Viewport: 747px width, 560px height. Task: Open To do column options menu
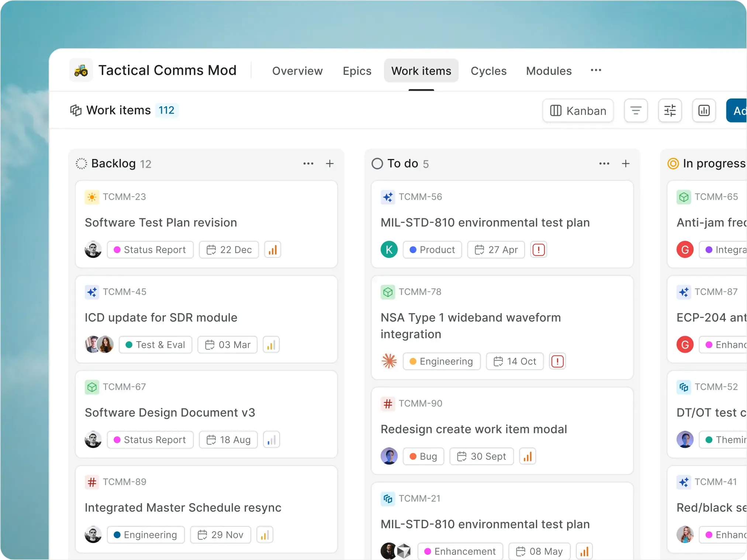pyautogui.click(x=604, y=163)
